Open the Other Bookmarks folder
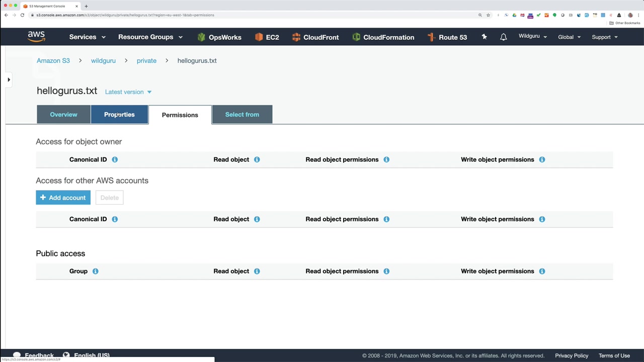Viewport: 644px width, 362px height. (x=625, y=23)
